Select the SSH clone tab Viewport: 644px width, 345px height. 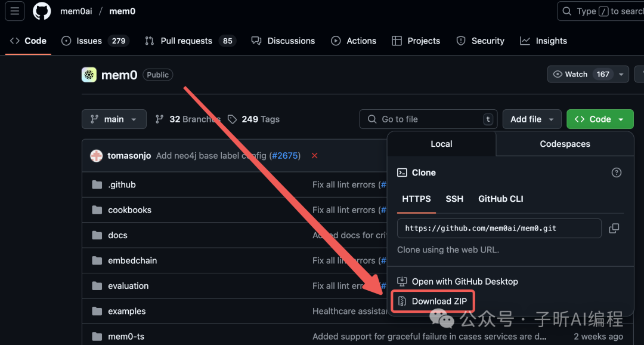pos(454,199)
